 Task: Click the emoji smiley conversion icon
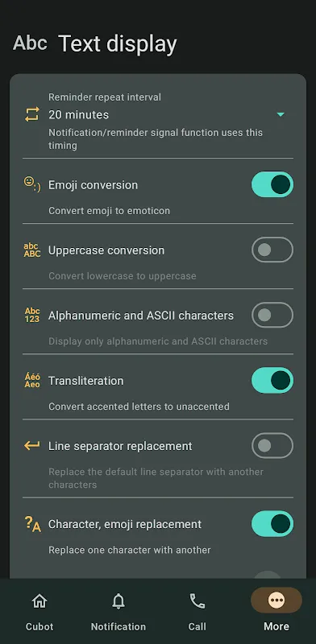tap(32, 184)
